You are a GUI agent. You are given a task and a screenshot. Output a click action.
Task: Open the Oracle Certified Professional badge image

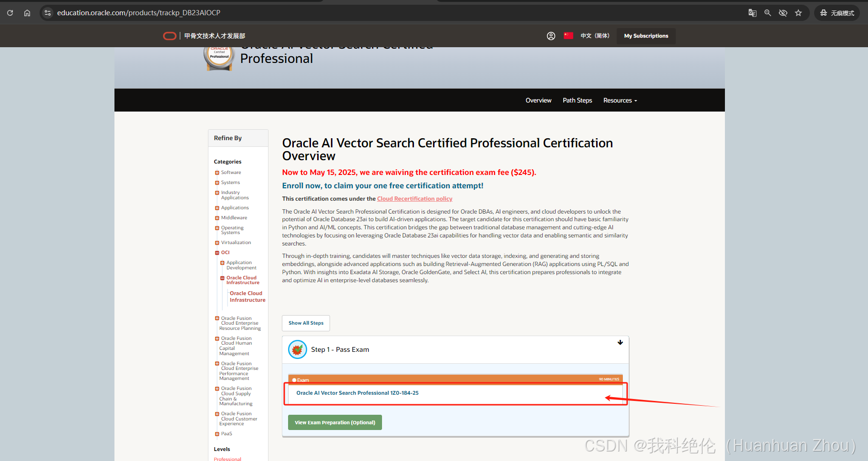click(219, 58)
